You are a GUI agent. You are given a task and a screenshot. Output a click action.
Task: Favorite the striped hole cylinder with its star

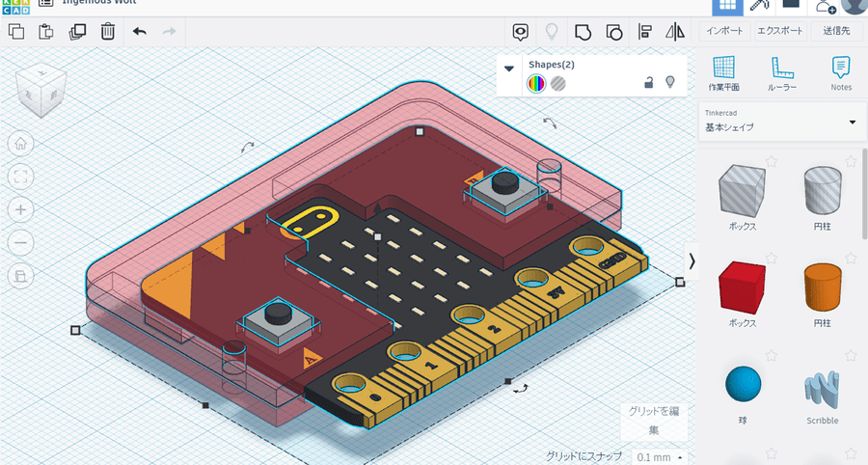point(851,161)
